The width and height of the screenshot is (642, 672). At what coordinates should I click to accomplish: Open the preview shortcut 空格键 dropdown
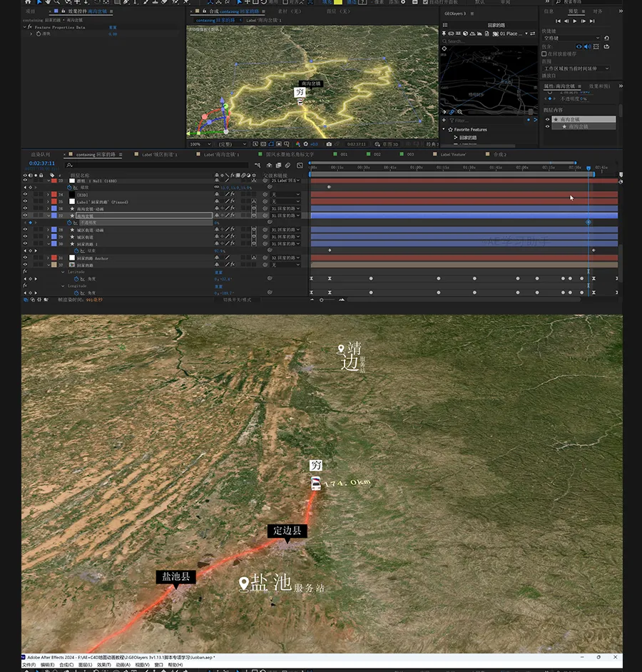coord(571,38)
